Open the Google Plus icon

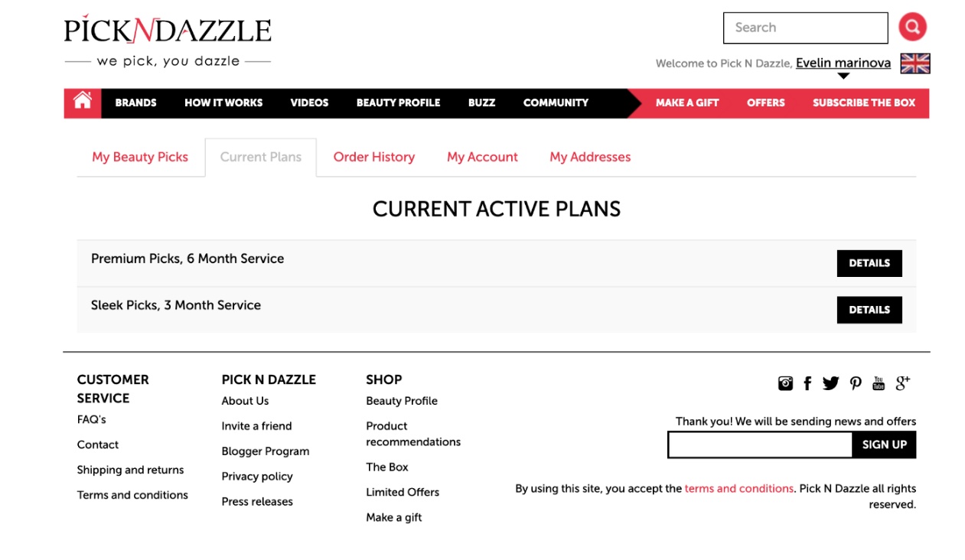coord(903,383)
